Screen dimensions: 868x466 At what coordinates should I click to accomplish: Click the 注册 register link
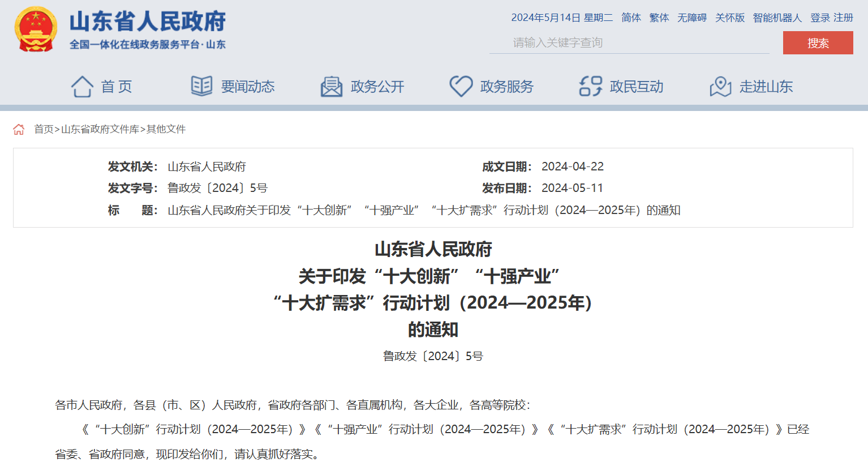pos(843,18)
